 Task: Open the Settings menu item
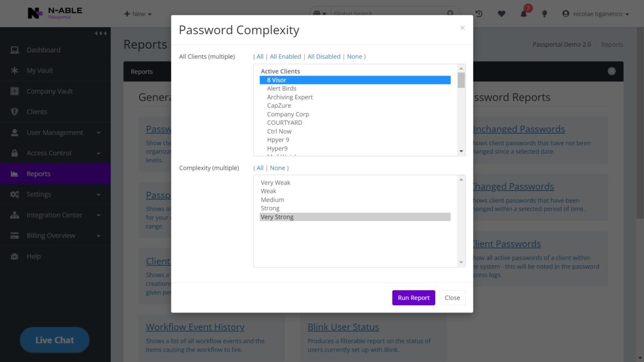39,194
